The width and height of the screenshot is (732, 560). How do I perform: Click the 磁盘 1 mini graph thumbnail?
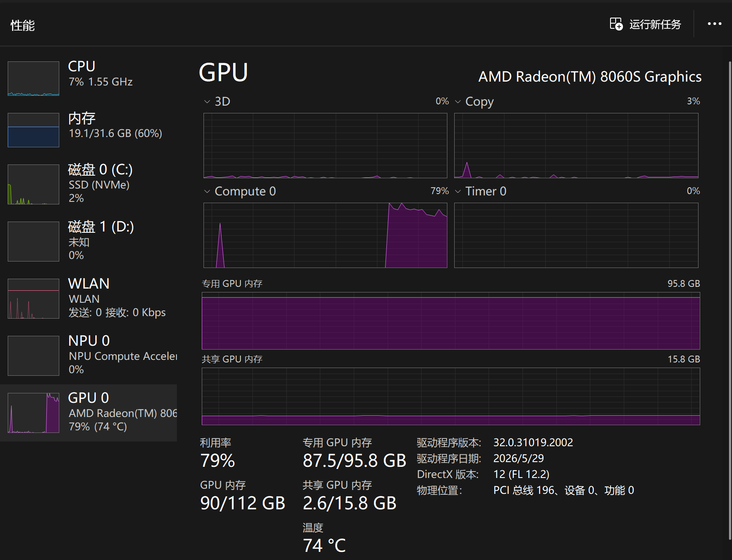tap(33, 241)
